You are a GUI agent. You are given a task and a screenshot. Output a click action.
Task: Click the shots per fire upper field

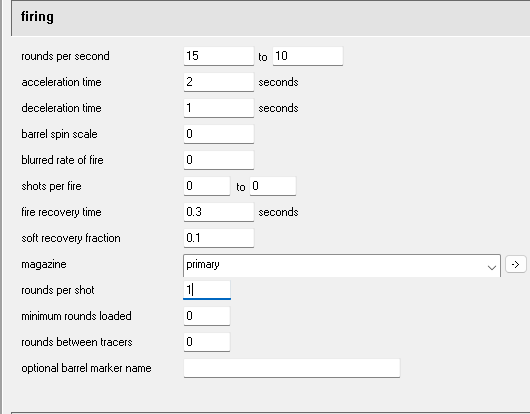(273, 186)
